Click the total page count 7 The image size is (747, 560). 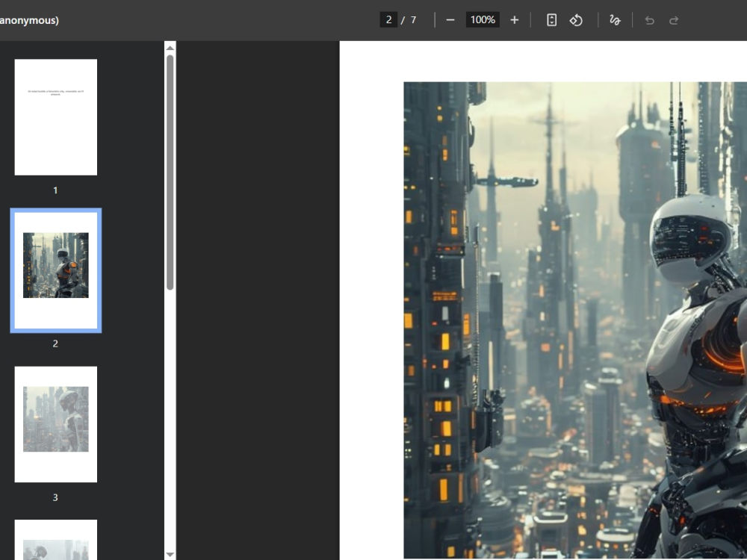[413, 20]
